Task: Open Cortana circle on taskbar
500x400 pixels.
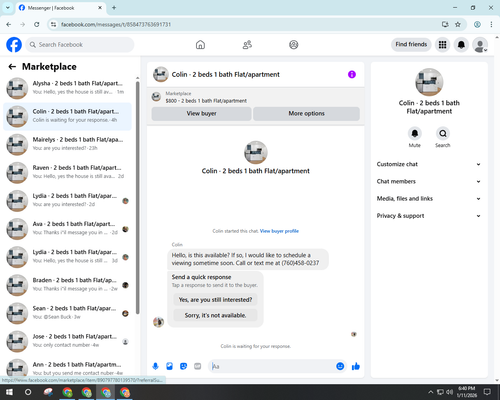Action: pyautogui.click(x=28, y=392)
